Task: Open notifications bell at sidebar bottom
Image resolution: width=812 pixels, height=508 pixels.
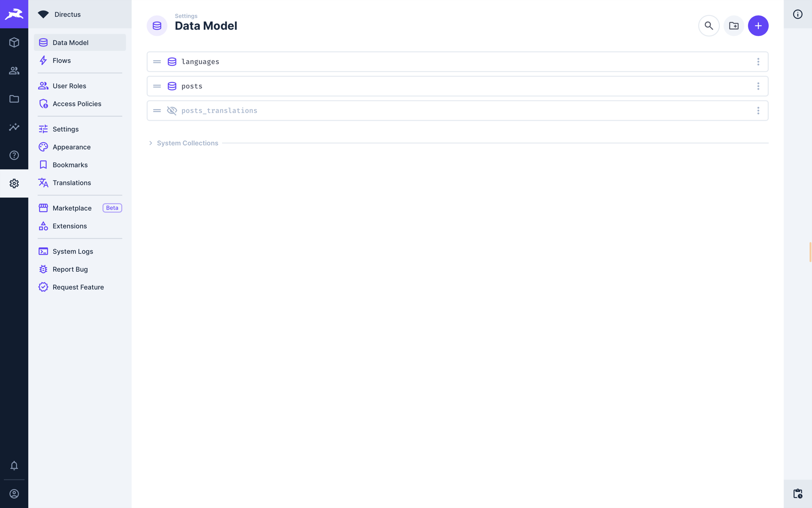Action: click(14, 466)
